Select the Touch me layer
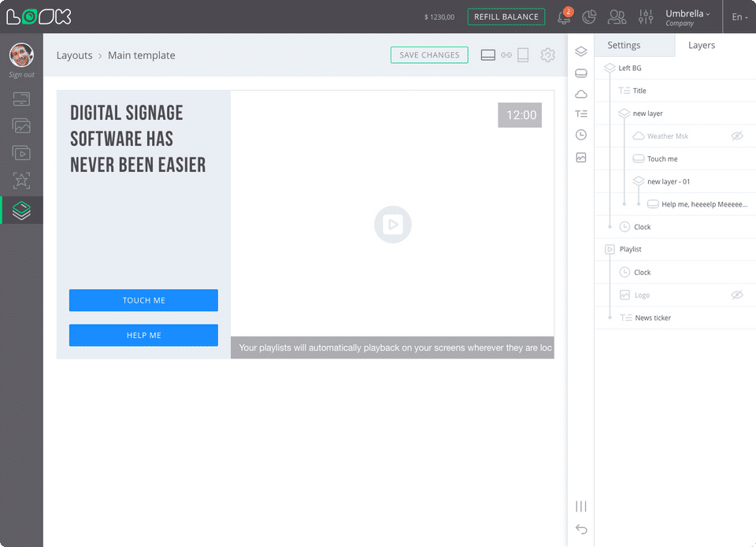This screenshot has height=547, width=756. coord(675,158)
